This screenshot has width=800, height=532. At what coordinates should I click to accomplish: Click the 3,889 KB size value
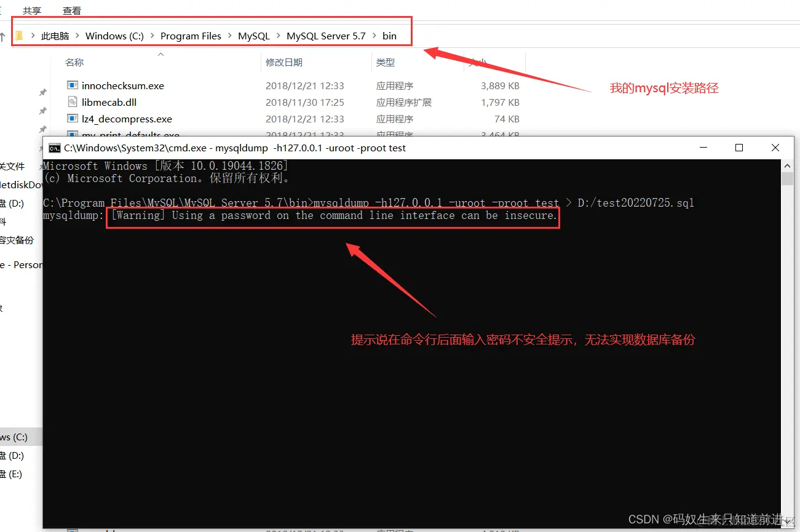(500, 86)
